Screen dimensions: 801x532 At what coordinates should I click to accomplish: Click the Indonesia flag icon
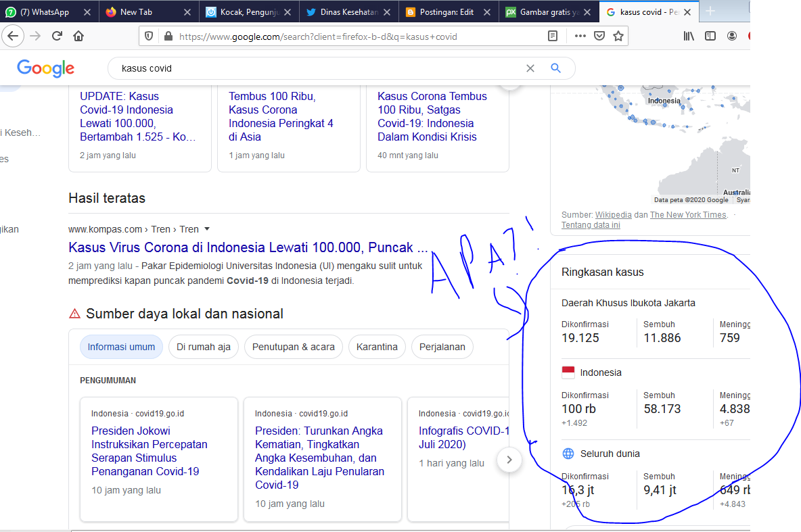coord(568,372)
